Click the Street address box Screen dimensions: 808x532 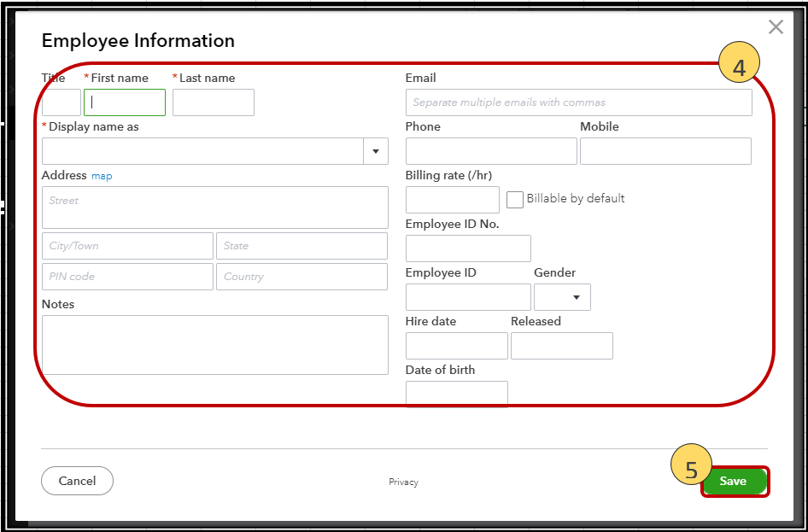(214, 208)
